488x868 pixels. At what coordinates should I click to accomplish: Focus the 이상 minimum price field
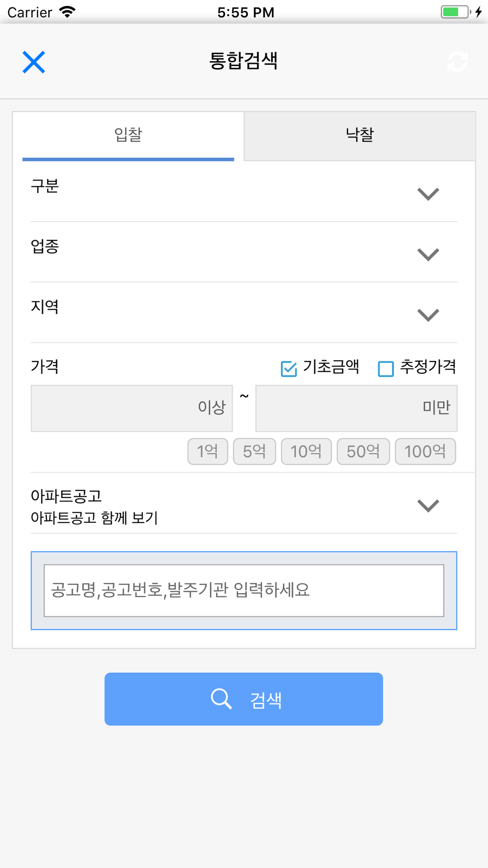[132, 408]
